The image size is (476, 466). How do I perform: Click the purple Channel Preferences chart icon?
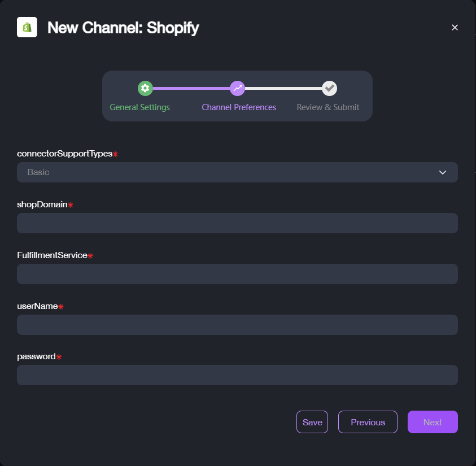coord(237,88)
